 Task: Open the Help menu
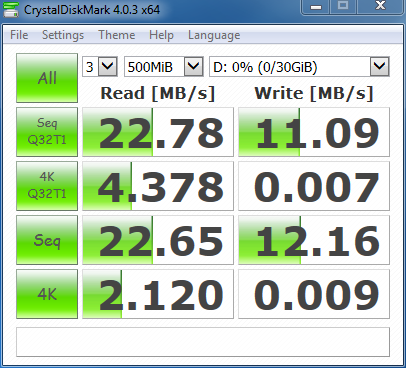point(161,35)
